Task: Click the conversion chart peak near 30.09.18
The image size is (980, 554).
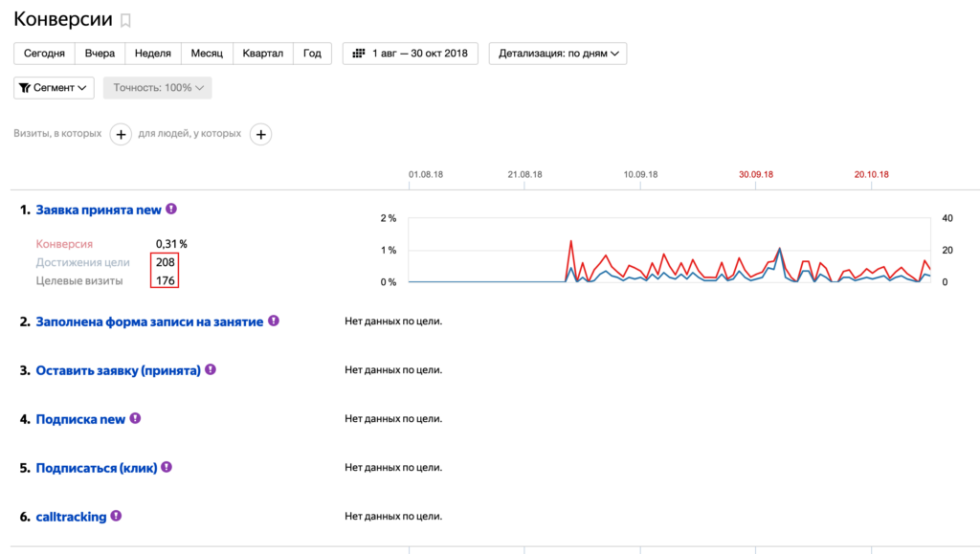Action: (x=779, y=249)
